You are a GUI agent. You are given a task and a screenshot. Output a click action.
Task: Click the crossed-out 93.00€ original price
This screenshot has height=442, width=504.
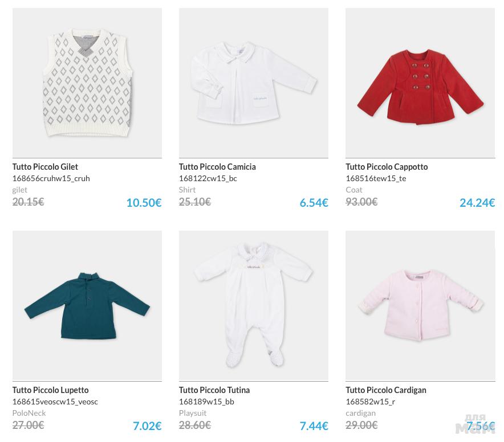(361, 202)
